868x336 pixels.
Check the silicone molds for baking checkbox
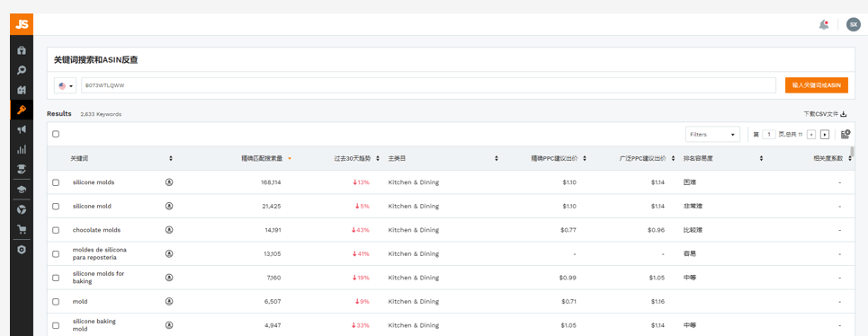point(56,278)
